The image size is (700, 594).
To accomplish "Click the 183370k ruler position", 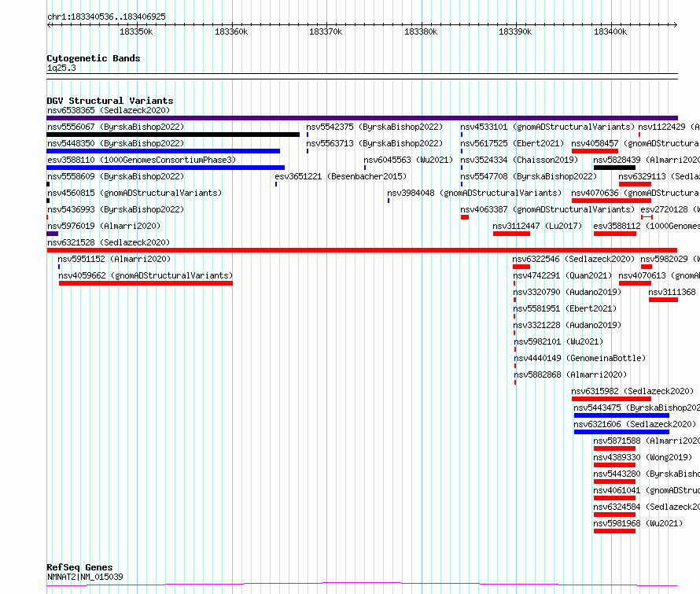I will coord(326,31).
